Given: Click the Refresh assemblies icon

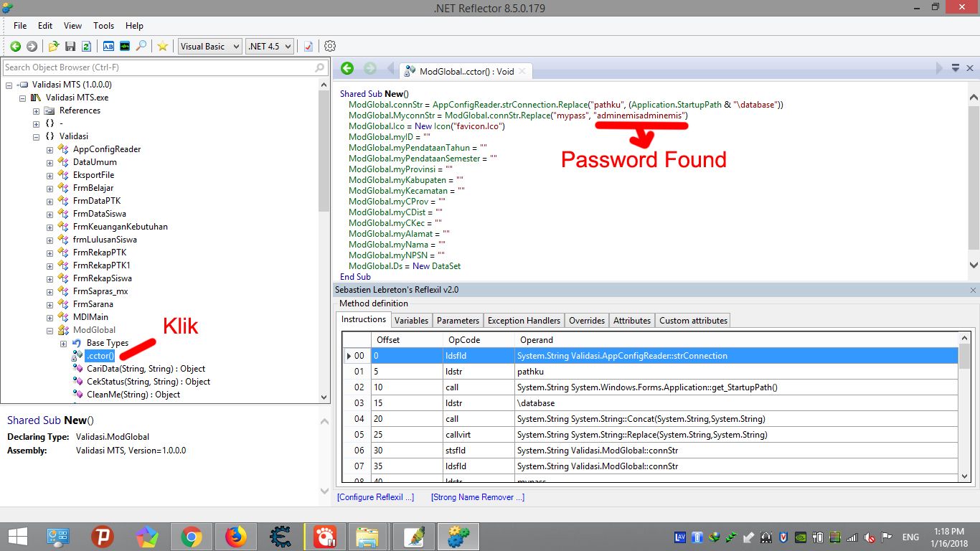Looking at the screenshot, I should tap(86, 46).
